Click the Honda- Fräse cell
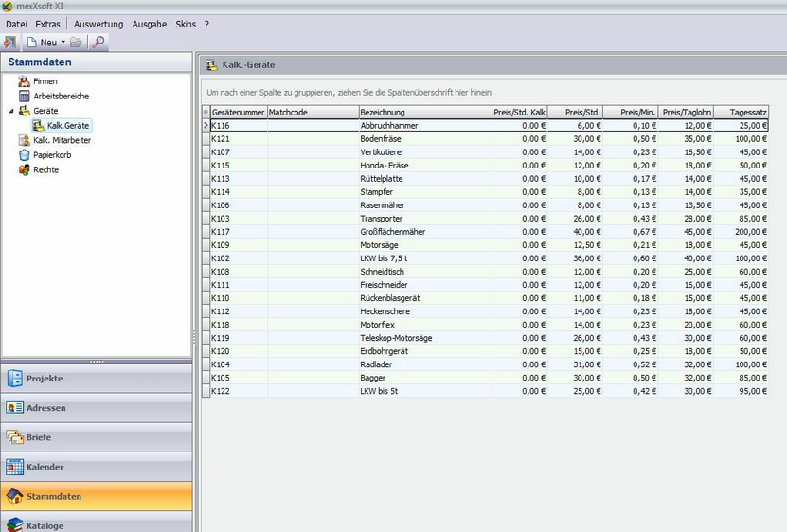The width and height of the screenshot is (787, 532). tap(425, 166)
